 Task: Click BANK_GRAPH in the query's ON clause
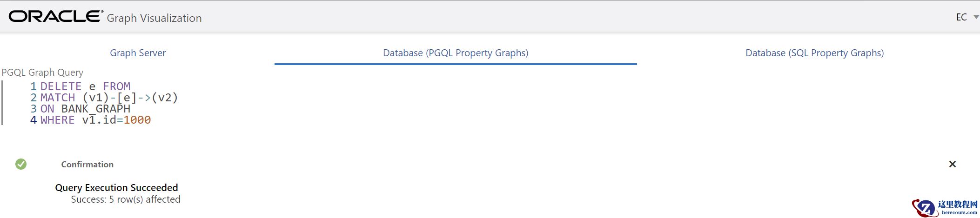pos(95,109)
